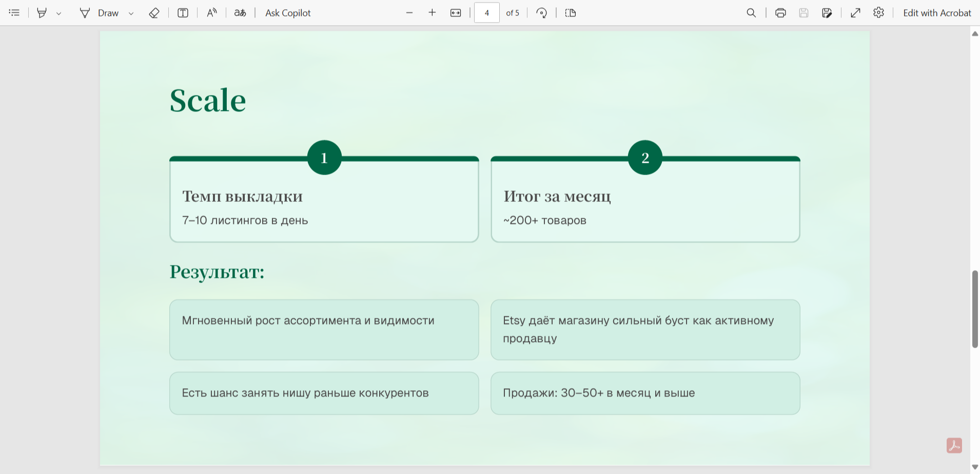
Task: Print the PDF document
Action: (x=780, y=13)
